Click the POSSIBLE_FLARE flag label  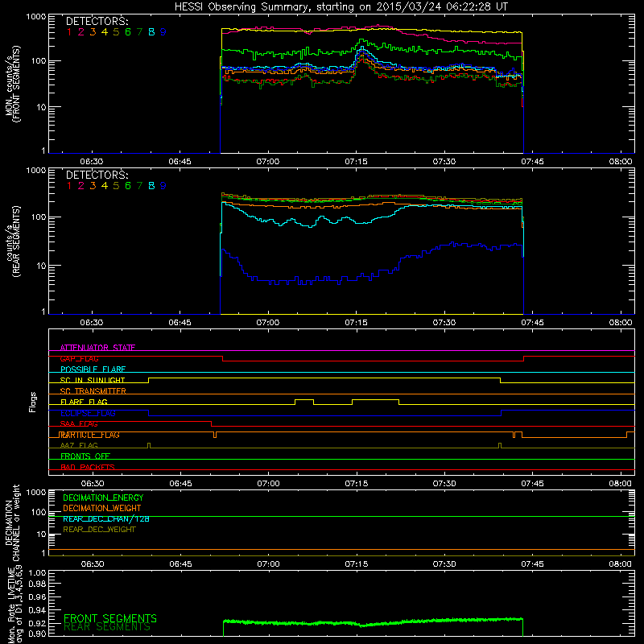93,369
